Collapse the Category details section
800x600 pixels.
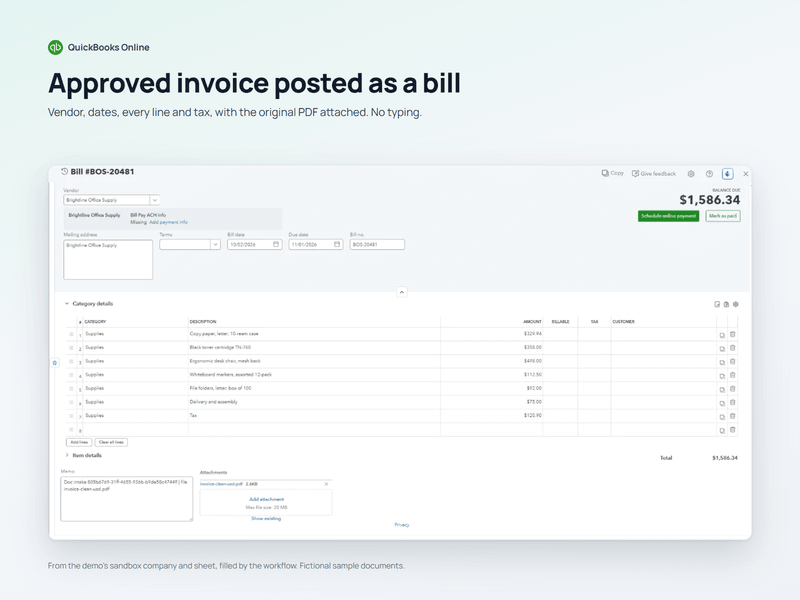(67, 304)
